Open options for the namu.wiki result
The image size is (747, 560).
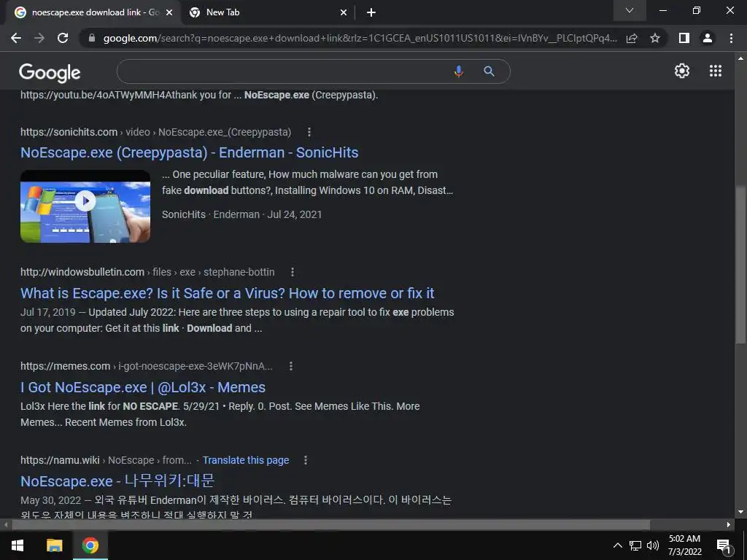click(306, 460)
